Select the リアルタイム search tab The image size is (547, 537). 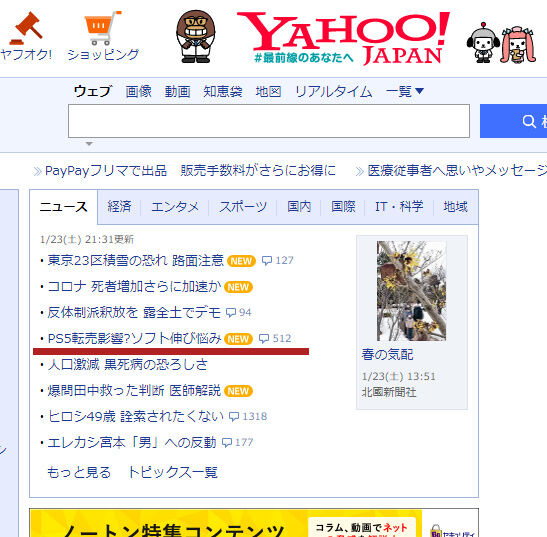(x=334, y=91)
